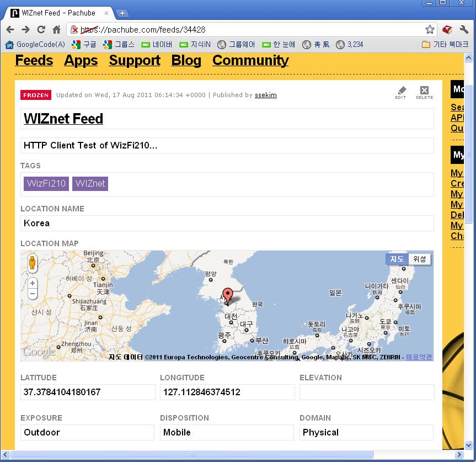
Task: Click the Street View pegman on the map
Action: click(x=32, y=263)
